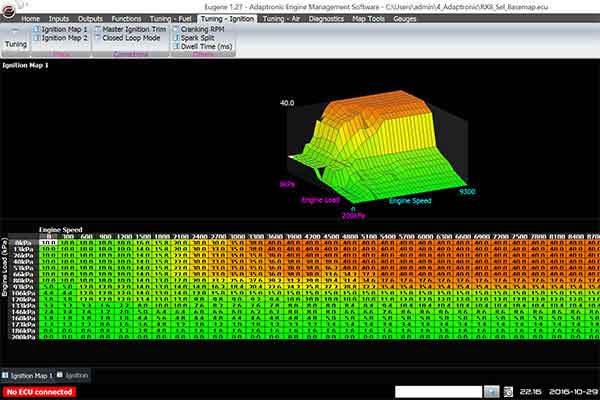Open Ignition Map 2 from the ribbon

coord(64,38)
